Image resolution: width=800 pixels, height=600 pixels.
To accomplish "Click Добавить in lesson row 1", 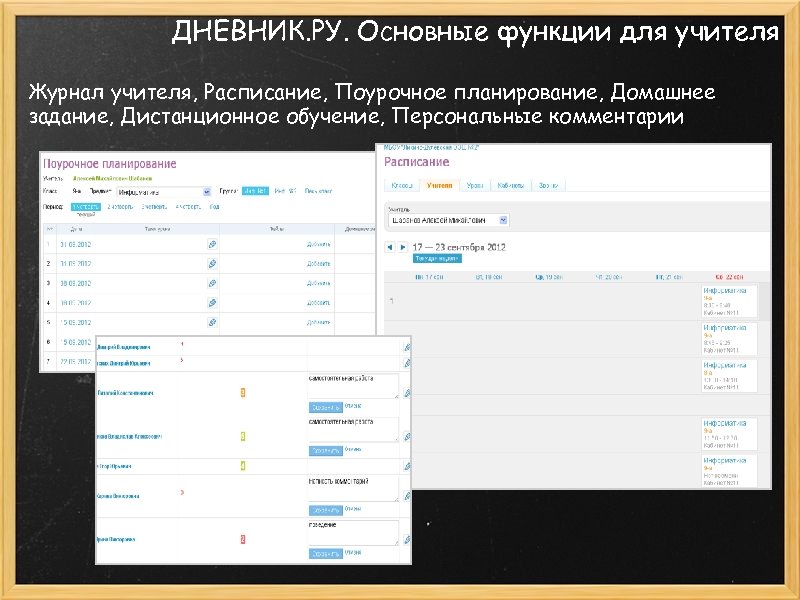I will coord(318,244).
